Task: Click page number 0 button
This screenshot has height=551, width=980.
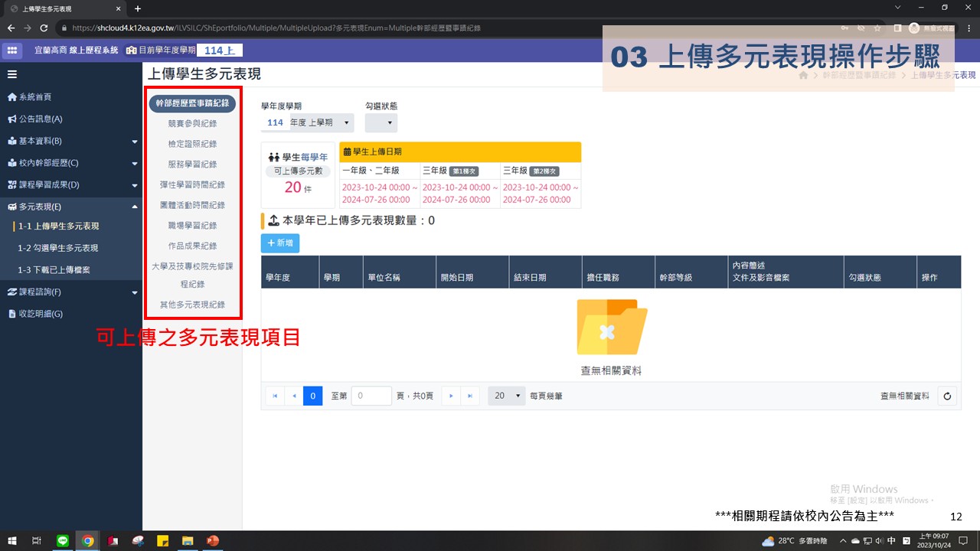Action: tap(312, 396)
